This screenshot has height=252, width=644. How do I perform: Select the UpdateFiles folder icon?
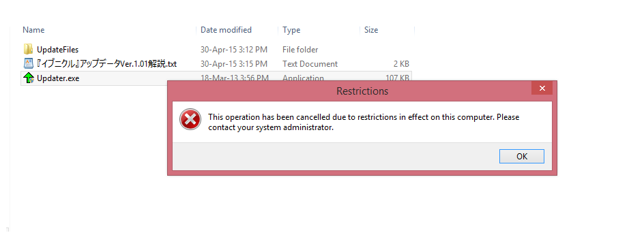28,50
